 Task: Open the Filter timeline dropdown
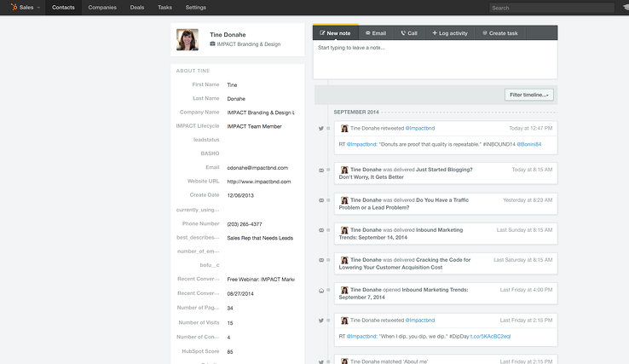click(528, 95)
